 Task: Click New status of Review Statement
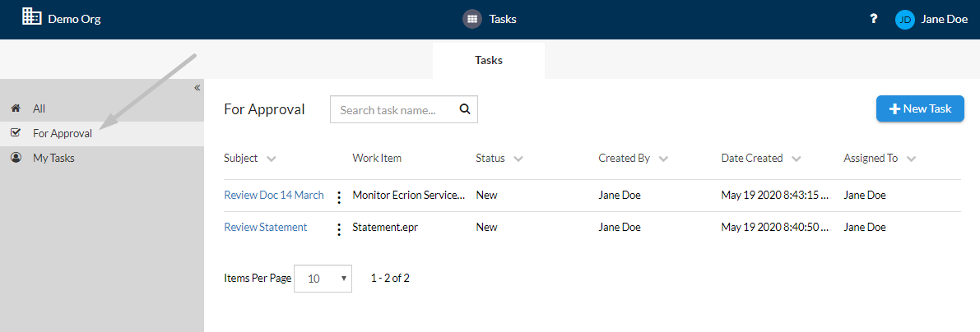(486, 227)
